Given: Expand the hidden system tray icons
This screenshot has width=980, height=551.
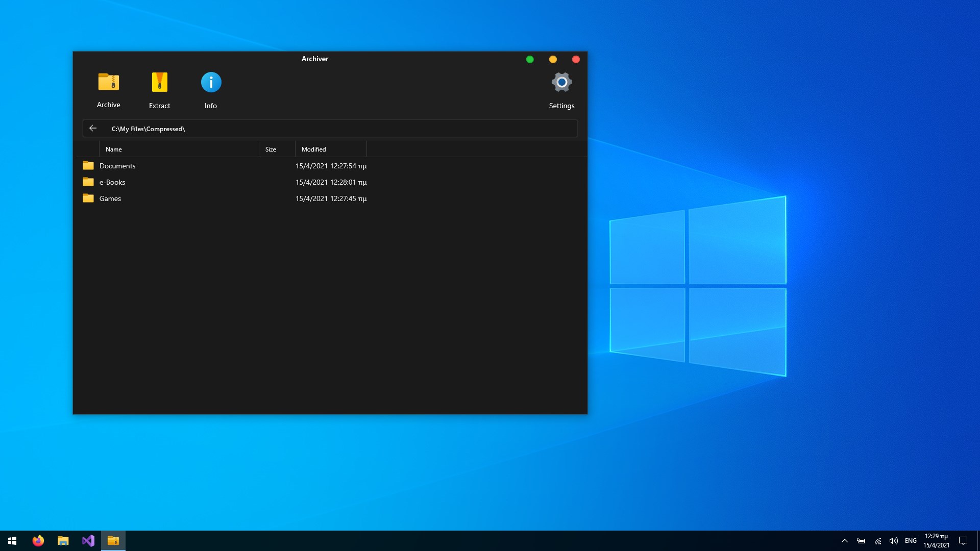Looking at the screenshot, I should (845, 541).
